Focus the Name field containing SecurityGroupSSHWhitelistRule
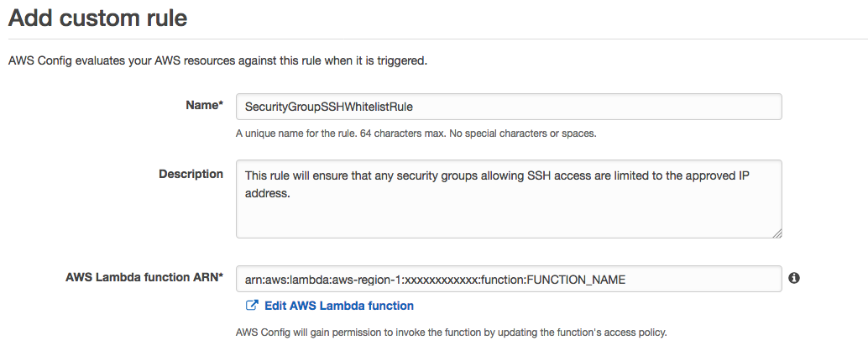Screen dimensions: 868x351 coord(509,107)
